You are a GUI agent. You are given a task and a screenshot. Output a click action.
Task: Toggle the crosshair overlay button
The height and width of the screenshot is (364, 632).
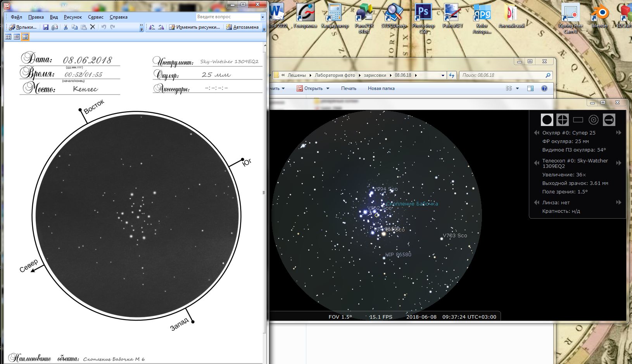point(562,120)
